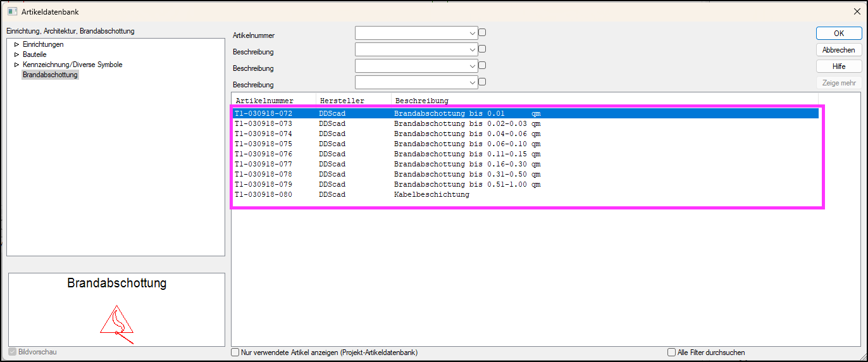The width and height of the screenshot is (868, 362).
Task: Select article row T1-030918-073
Action: click(x=525, y=123)
